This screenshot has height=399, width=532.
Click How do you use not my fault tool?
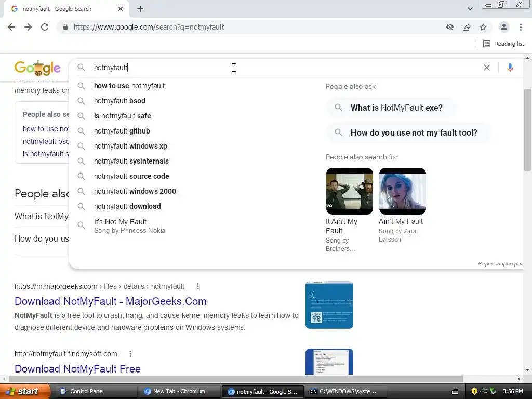point(408,132)
